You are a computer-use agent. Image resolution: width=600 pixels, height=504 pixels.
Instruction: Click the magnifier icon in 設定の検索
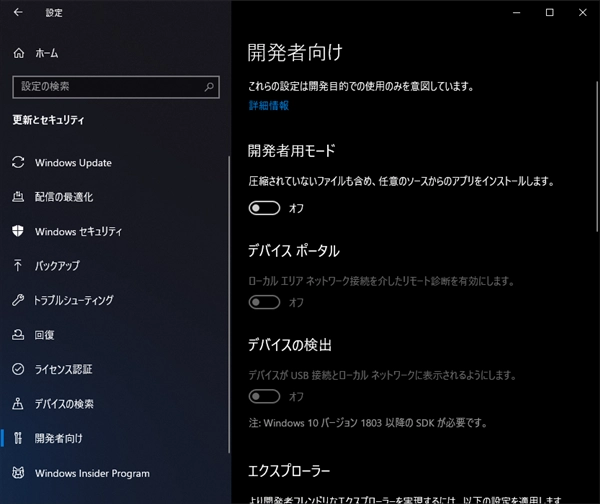pos(209,87)
